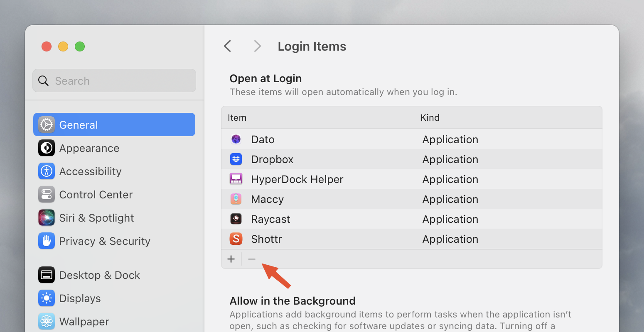
Task: Click the Login Items title
Action: click(312, 46)
